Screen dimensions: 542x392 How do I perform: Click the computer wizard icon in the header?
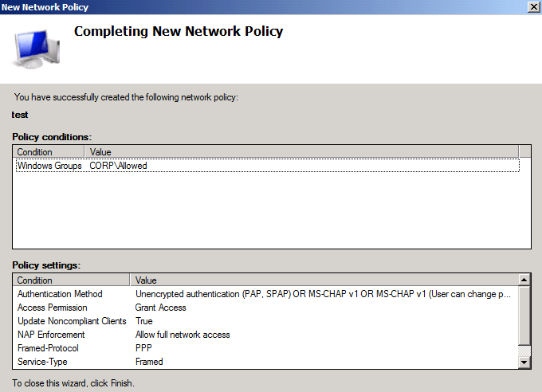(37, 49)
